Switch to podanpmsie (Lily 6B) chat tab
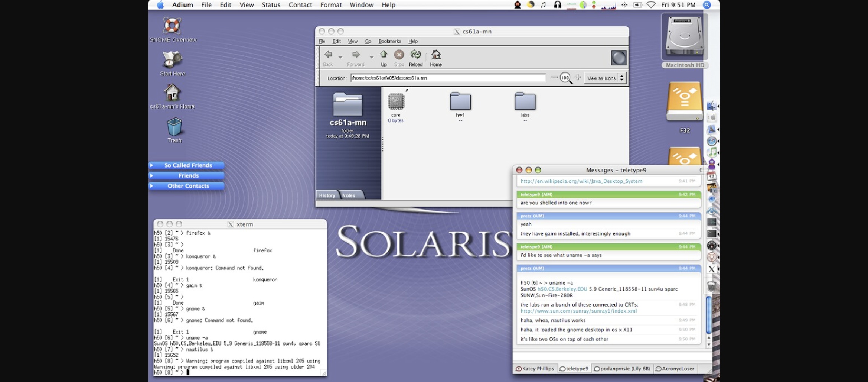868x382 pixels. click(x=622, y=369)
